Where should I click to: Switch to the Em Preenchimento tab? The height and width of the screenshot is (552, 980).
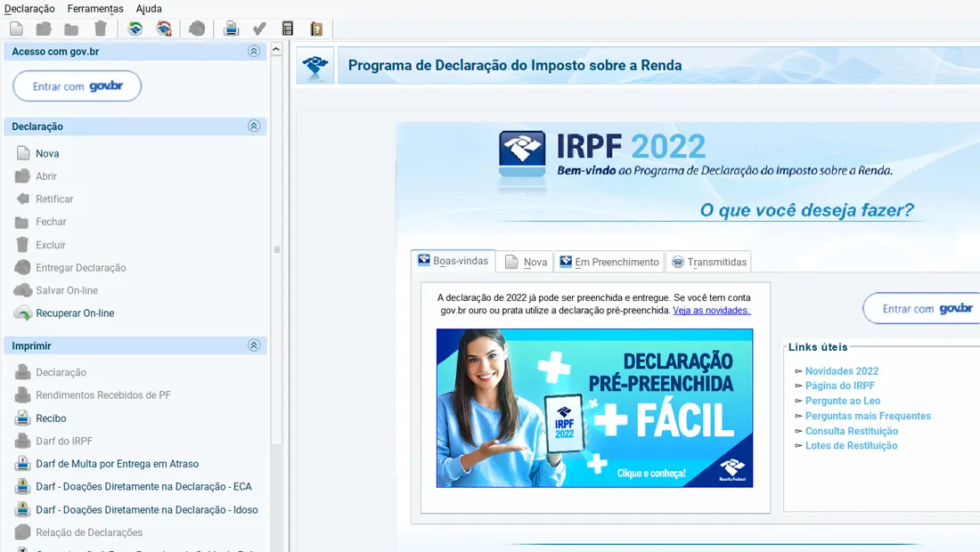[x=609, y=262]
